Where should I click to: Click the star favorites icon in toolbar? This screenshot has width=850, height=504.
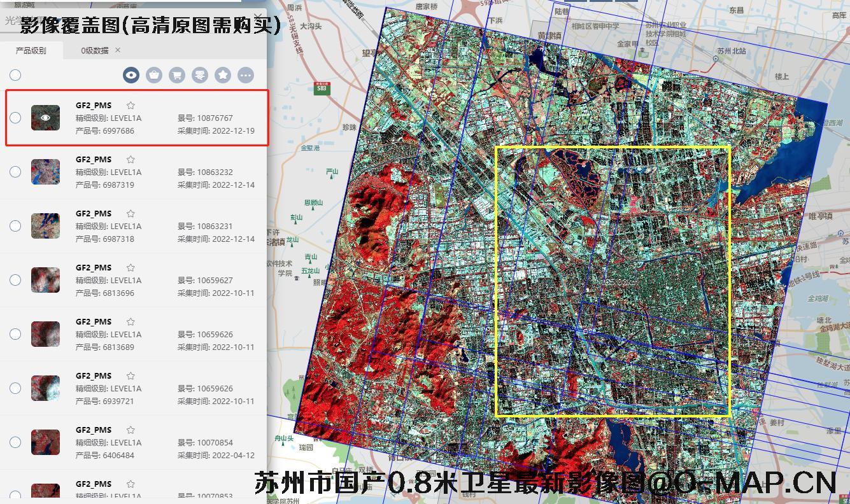pos(223,75)
